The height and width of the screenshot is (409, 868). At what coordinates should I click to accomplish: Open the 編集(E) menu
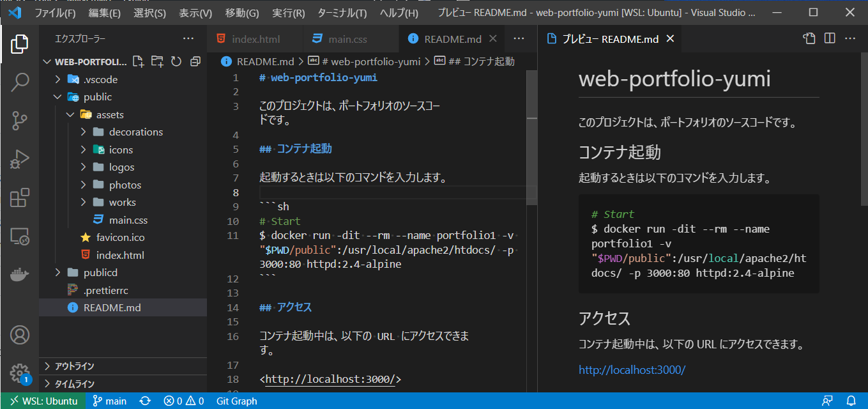click(105, 13)
